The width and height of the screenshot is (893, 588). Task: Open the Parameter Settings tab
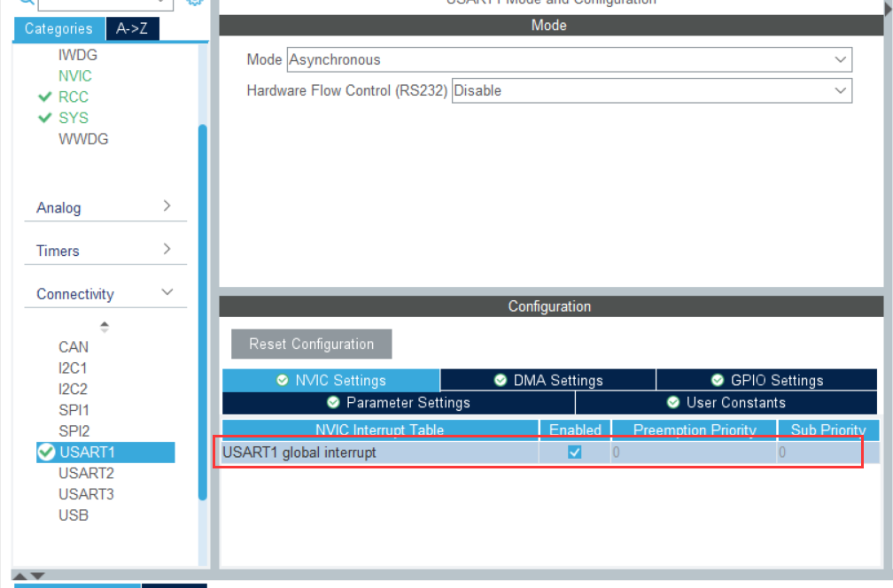[x=399, y=402]
